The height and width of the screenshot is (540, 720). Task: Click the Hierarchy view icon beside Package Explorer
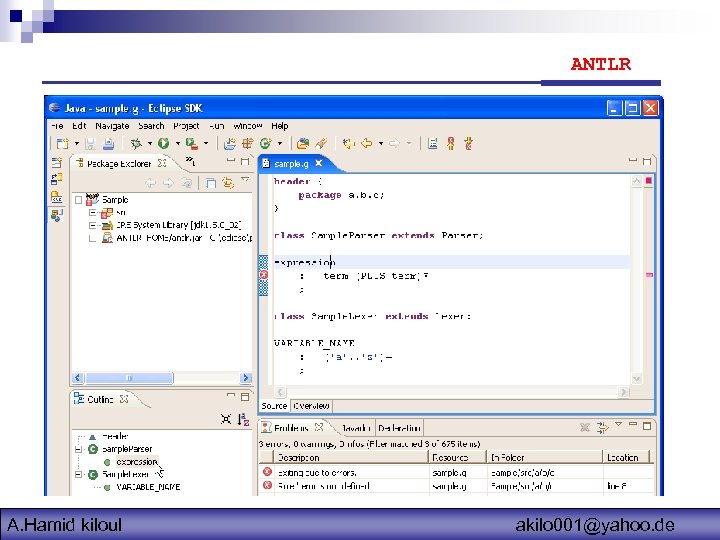coord(190,161)
